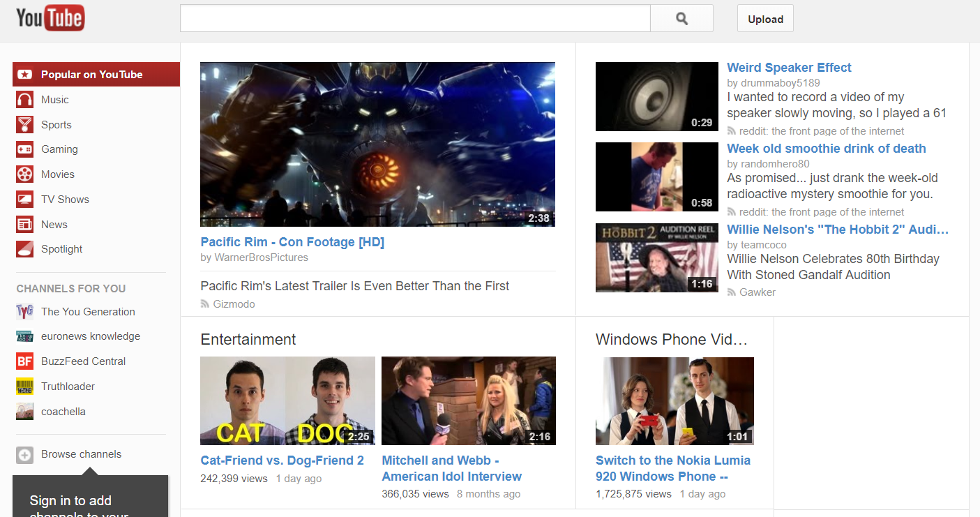Open the Gawker source link
The image size is (980, 517).
tap(757, 292)
